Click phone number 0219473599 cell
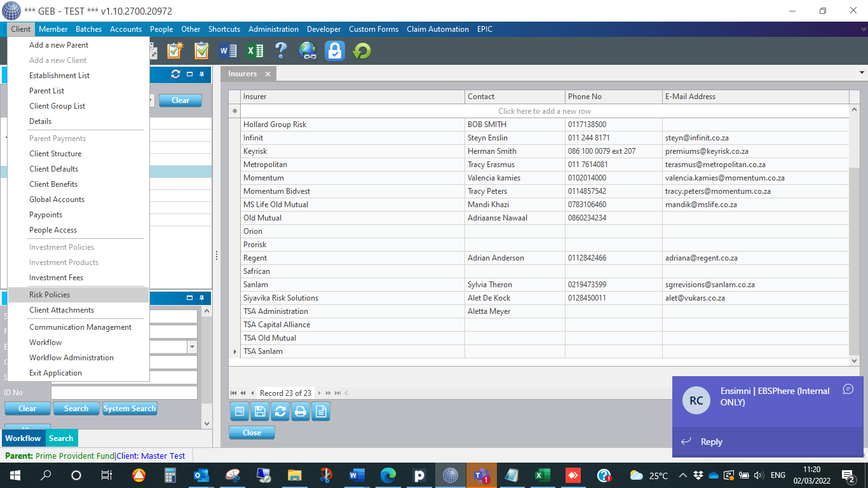 point(614,285)
